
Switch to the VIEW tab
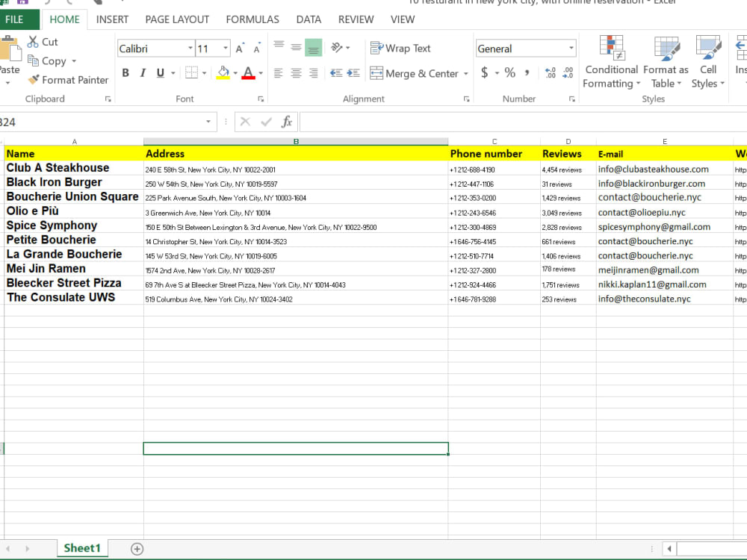[x=403, y=19]
